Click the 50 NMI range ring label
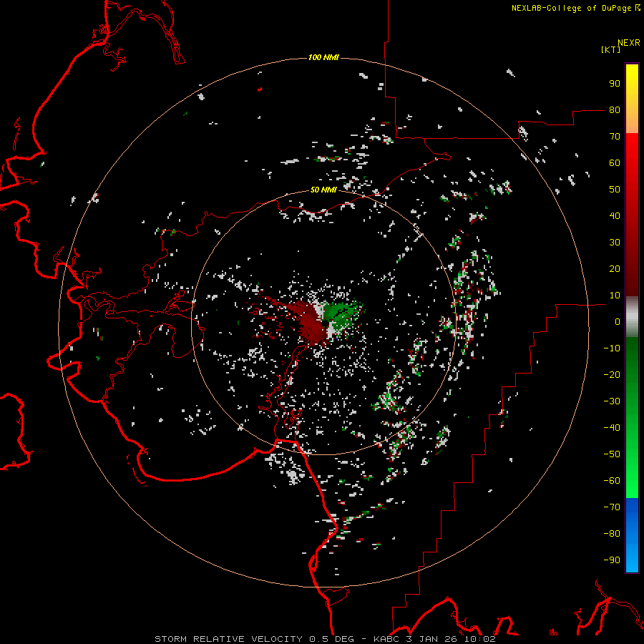The image size is (644, 644). pos(323,190)
